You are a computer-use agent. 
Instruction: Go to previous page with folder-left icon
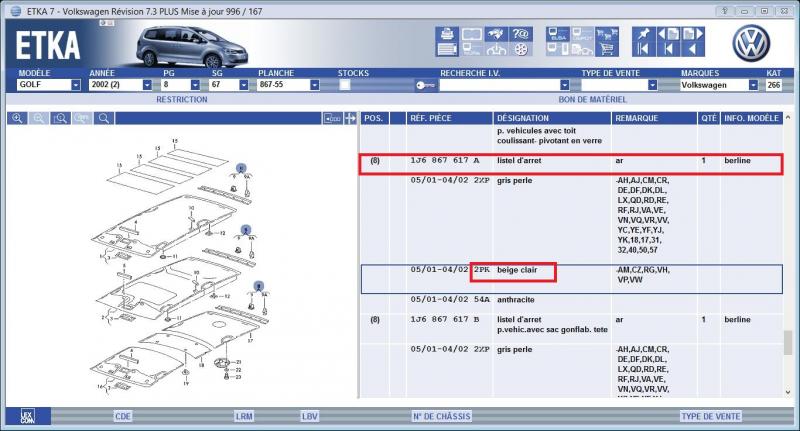668,34
